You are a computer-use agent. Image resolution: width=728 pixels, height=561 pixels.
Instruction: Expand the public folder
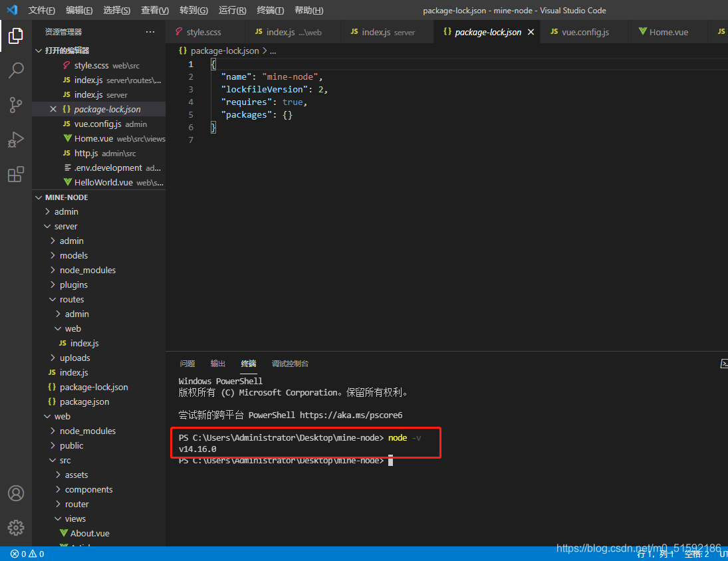click(x=99, y=445)
